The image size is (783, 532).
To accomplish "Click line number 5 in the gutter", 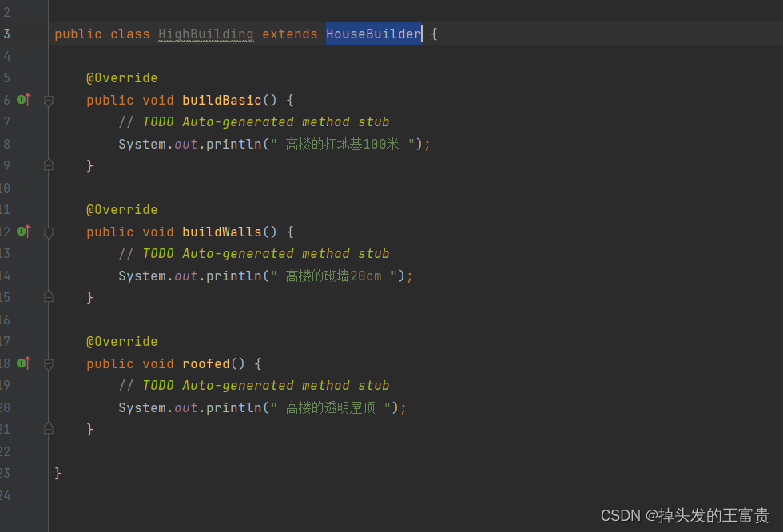I will tap(6, 77).
